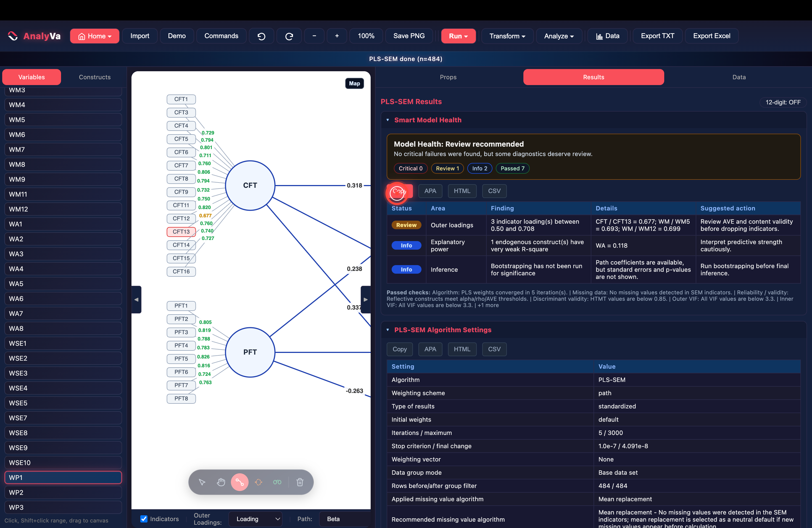The image size is (812, 528).
Task: Click the Import button
Action: tap(139, 36)
